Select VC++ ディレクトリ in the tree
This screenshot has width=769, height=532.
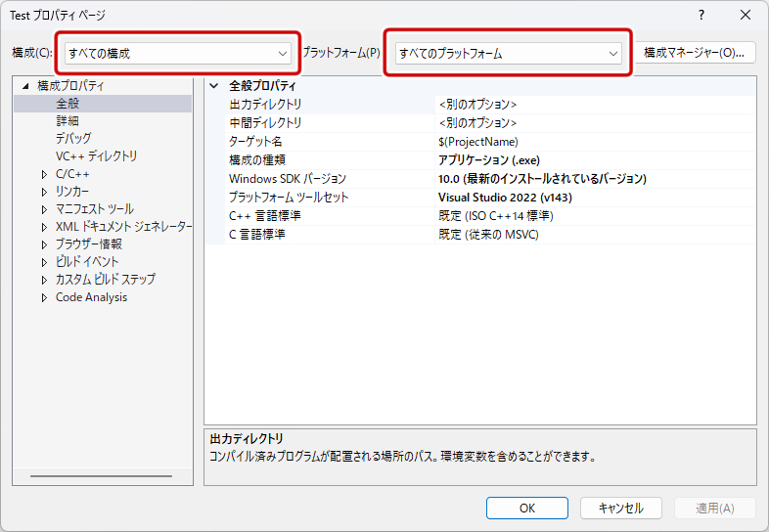[x=97, y=155]
